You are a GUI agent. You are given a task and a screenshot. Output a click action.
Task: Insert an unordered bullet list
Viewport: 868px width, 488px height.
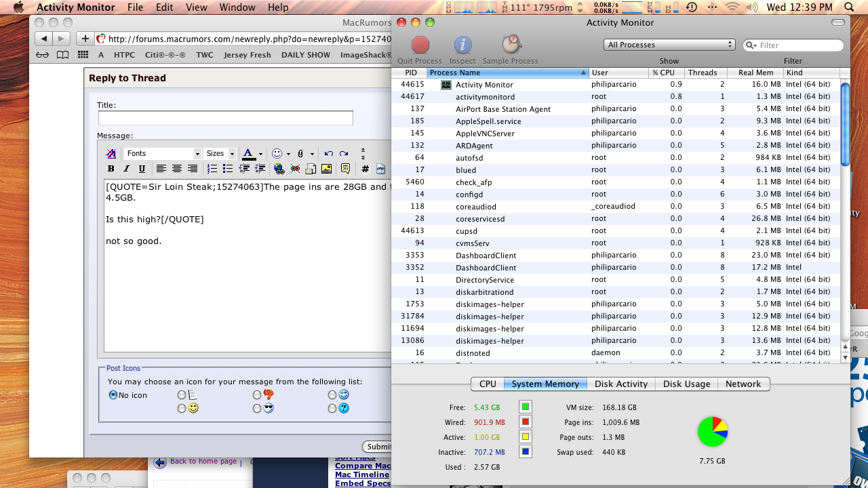coord(228,169)
